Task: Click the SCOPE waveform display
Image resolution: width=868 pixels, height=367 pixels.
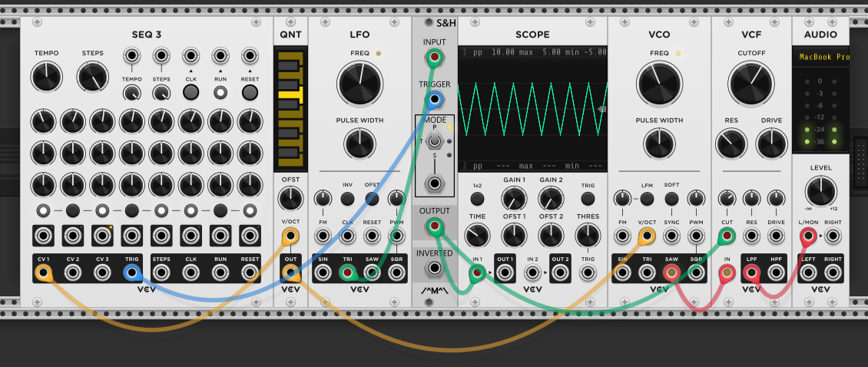Action: coord(532,109)
